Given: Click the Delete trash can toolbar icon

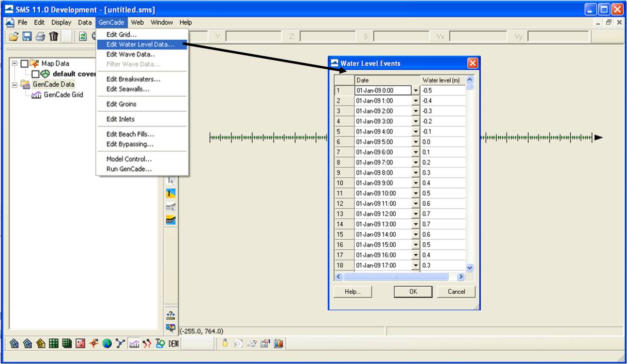Looking at the screenshot, I should 54,36.
